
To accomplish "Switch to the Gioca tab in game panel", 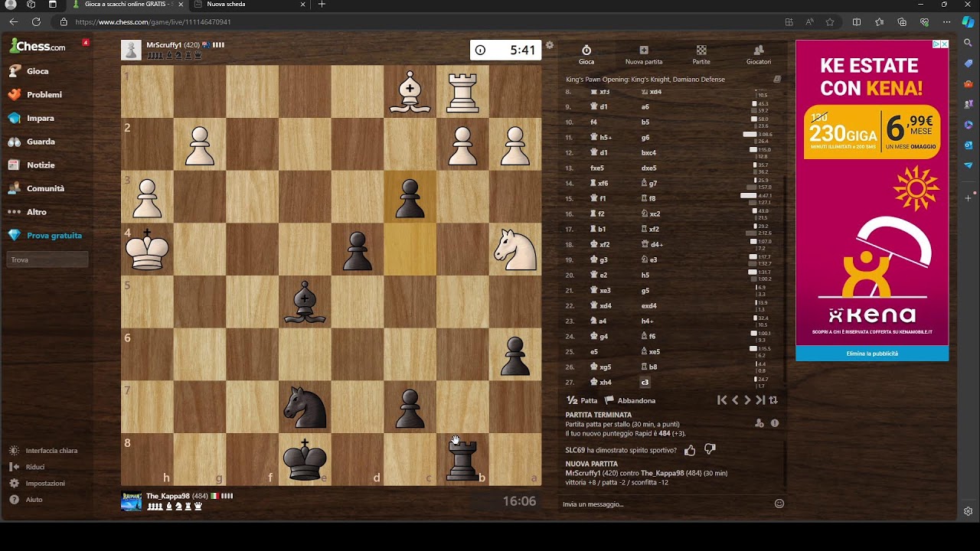I will click(586, 54).
